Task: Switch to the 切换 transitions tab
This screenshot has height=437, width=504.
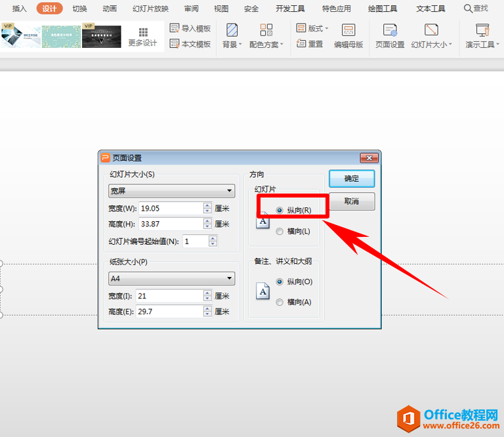Action: click(x=79, y=9)
